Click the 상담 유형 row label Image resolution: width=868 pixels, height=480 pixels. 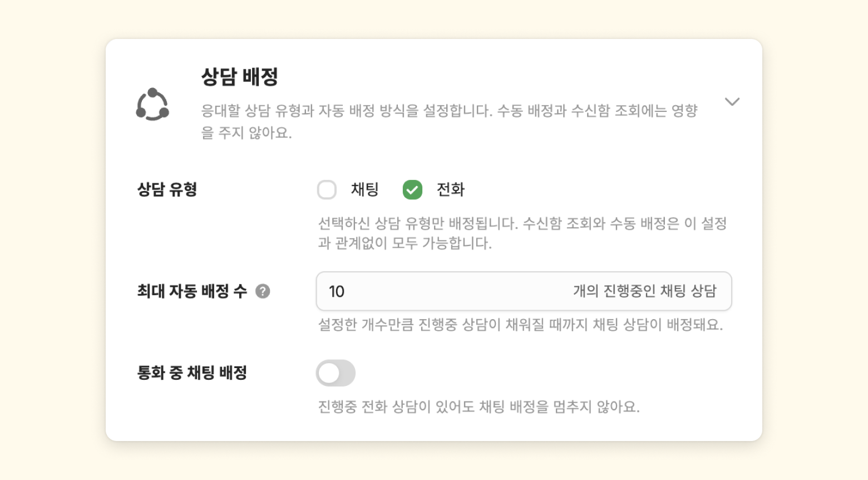click(x=167, y=190)
